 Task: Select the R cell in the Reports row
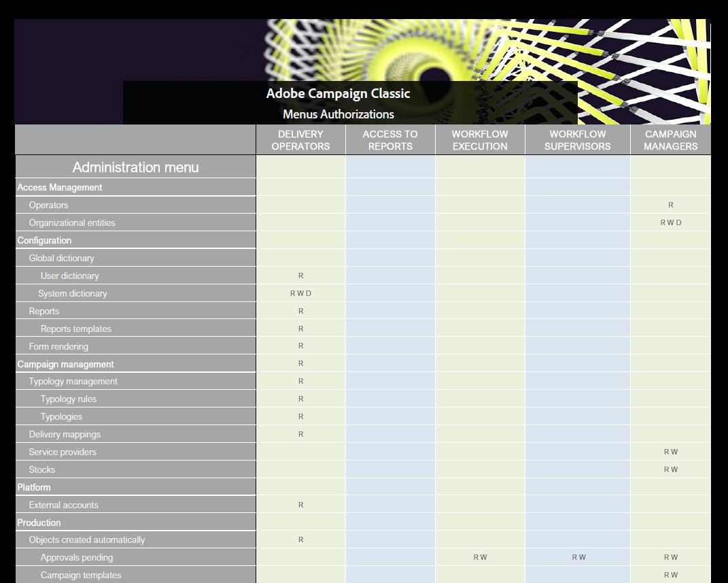pyautogui.click(x=301, y=311)
